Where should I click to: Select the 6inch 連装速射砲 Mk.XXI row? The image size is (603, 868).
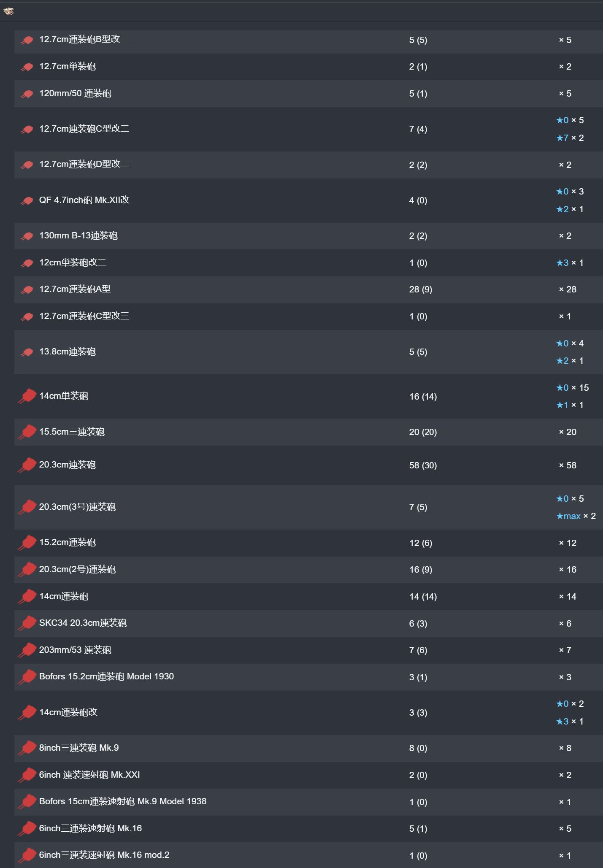click(x=308, y=775)
